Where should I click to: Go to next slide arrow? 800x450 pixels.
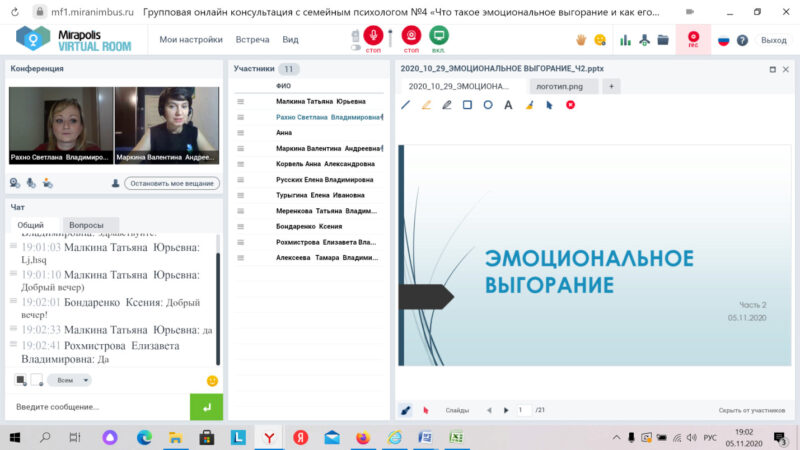click(x=506, y=410)
